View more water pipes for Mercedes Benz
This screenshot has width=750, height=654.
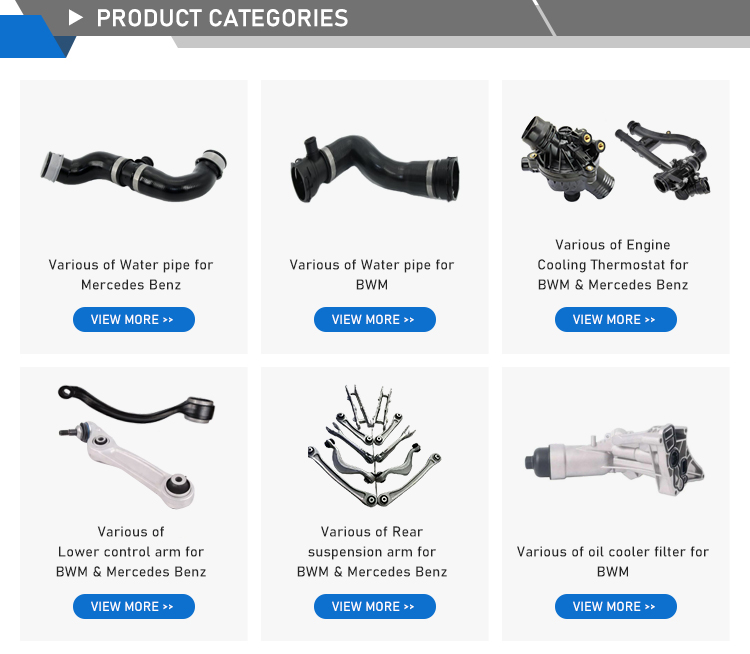tap(134, 320)
